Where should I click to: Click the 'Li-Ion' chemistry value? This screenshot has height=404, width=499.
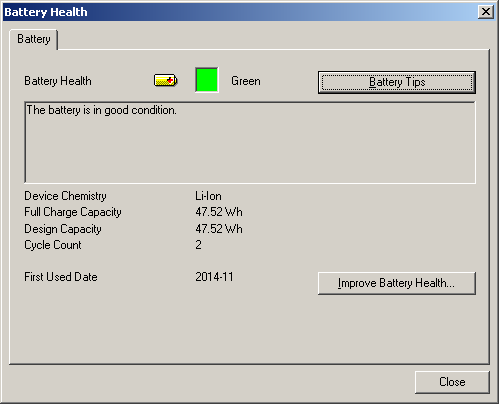click(x=208, y=196)
